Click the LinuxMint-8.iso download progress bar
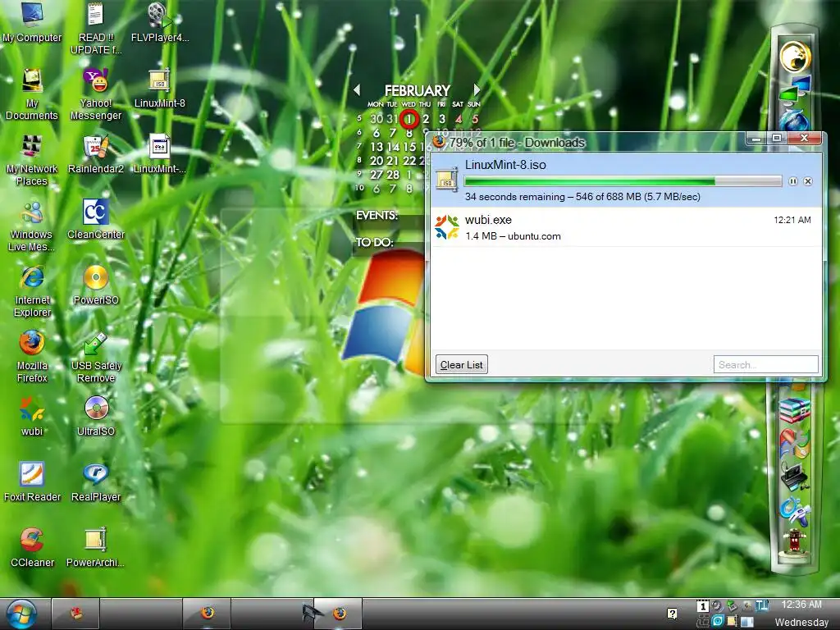This screenshot has height=630, width=840. click(x=623, y=181)
